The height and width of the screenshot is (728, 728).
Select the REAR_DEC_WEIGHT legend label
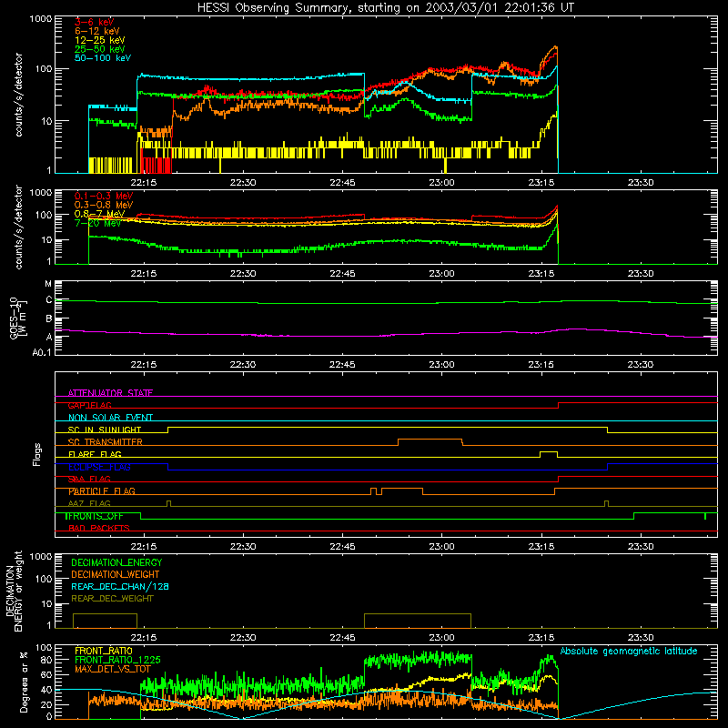coord(112,599)
